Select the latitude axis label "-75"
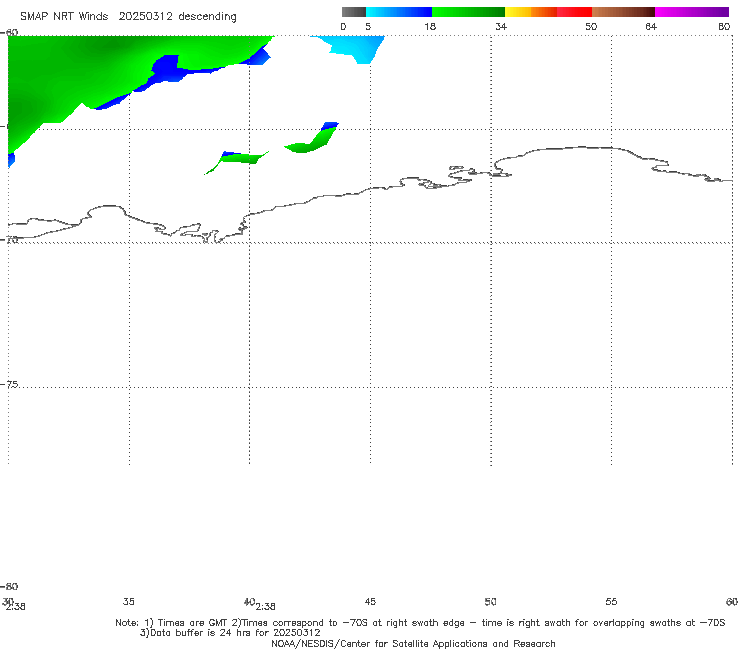Screen dimensions: 740x650 pyautogui.click(x=9, y=384)
